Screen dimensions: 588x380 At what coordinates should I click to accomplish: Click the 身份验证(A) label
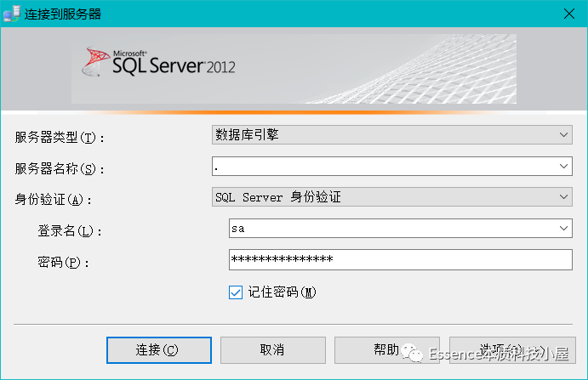pos(53,200)
